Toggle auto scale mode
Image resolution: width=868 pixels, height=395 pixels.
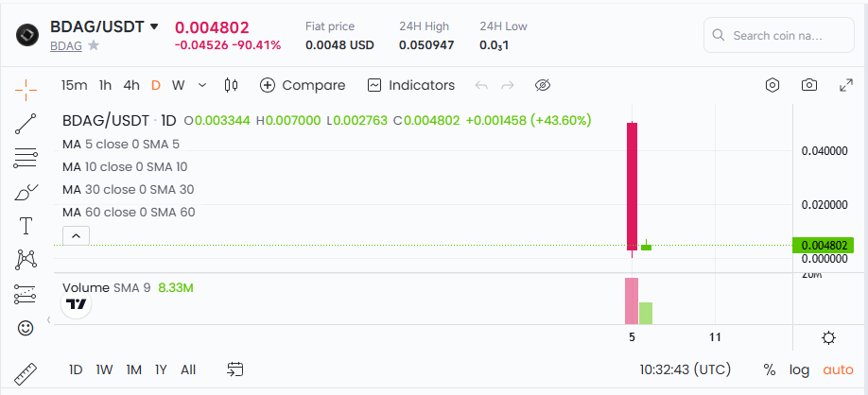click(838, 369)
